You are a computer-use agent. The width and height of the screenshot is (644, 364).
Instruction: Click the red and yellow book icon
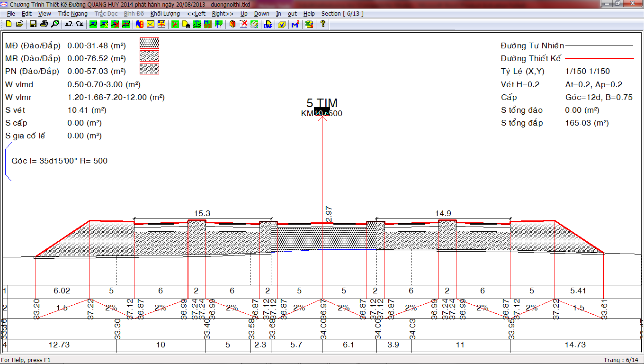[233, 24]
